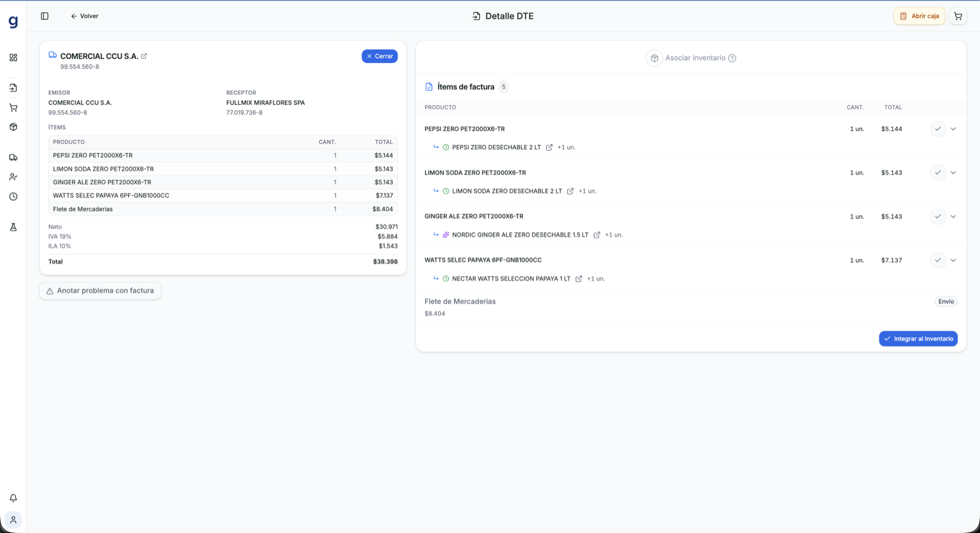Click the clock icon by NECTAR WATTS SELECCION

tap(446, 279)
